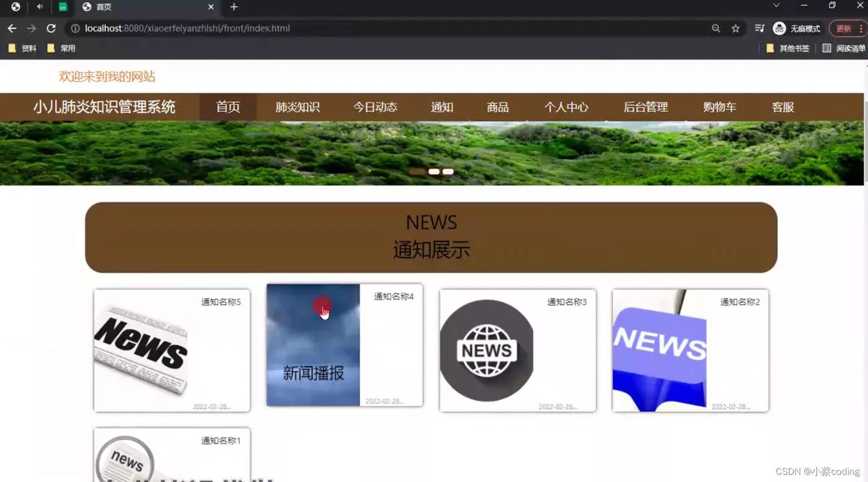The image size is (868, 482).
Task: Open the zoom magnifier icon in address bar
Action: pos(716,29)
